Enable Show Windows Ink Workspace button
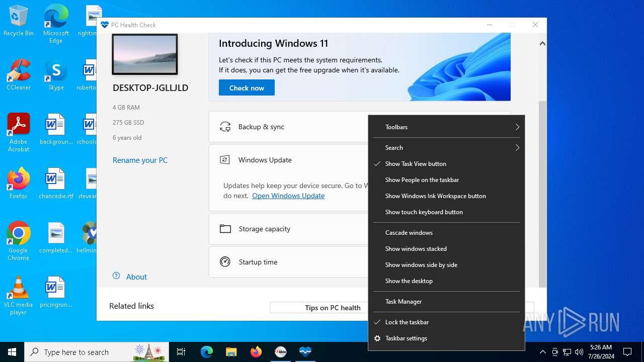Viewport: 644px width, 362px height. pyautogui.click(x=446, y=196)
